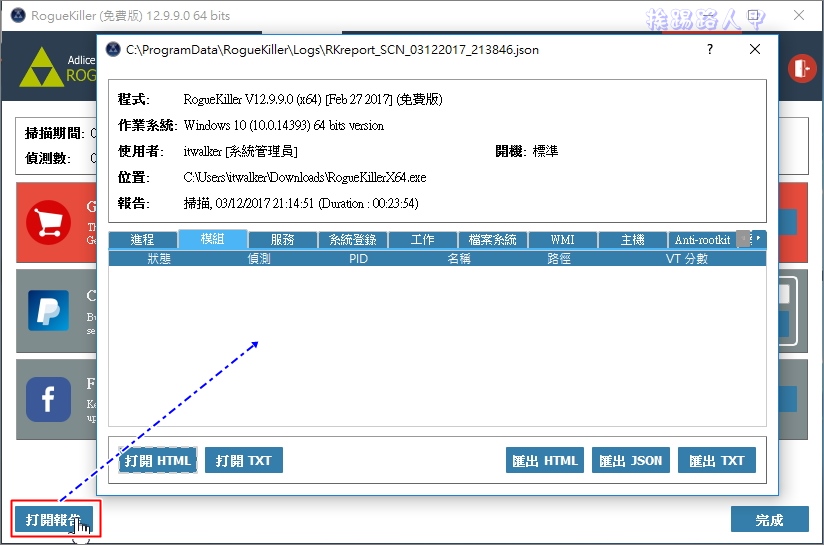Click the RogueKillerX64.exe location path text
Image resolution: width=824 pixels, height=545 pixels.
[305, 178]
